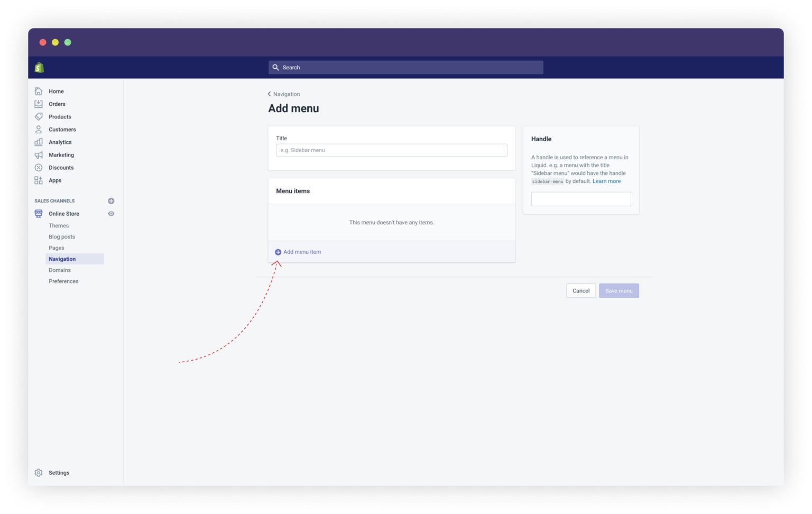Open Analytics via the bar chart icon
The height and width of the screenshot is (514, 812).
pos(38,142)
